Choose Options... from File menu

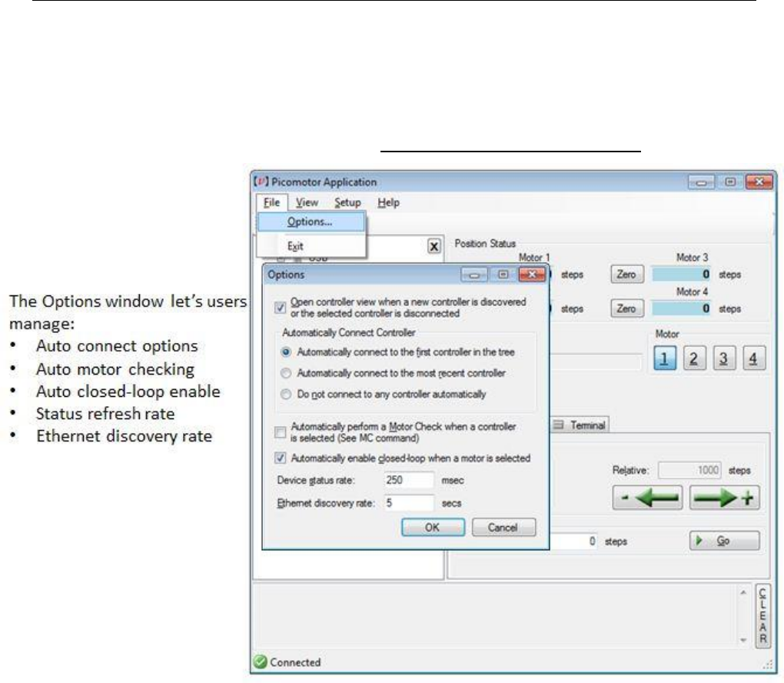[311, 222]
